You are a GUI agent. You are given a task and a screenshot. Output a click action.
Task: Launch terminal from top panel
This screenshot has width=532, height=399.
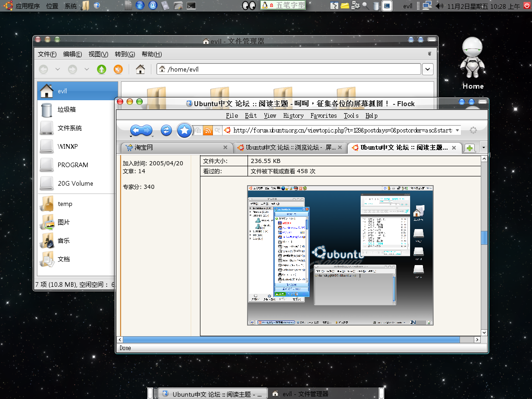(x=191, y=6)
